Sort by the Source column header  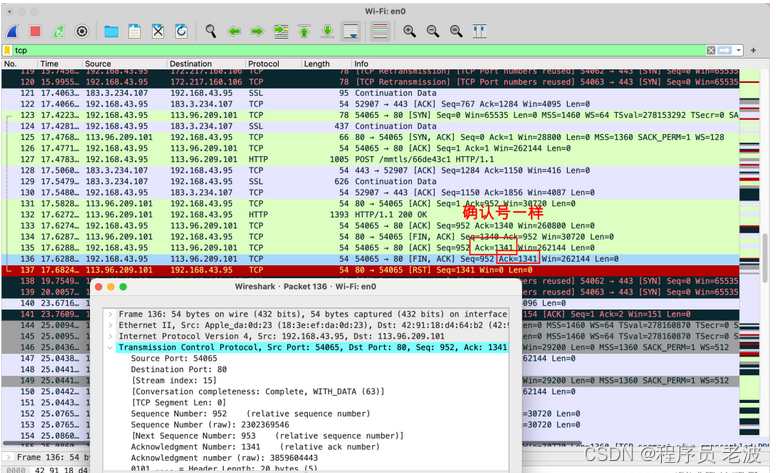[124, 63]
